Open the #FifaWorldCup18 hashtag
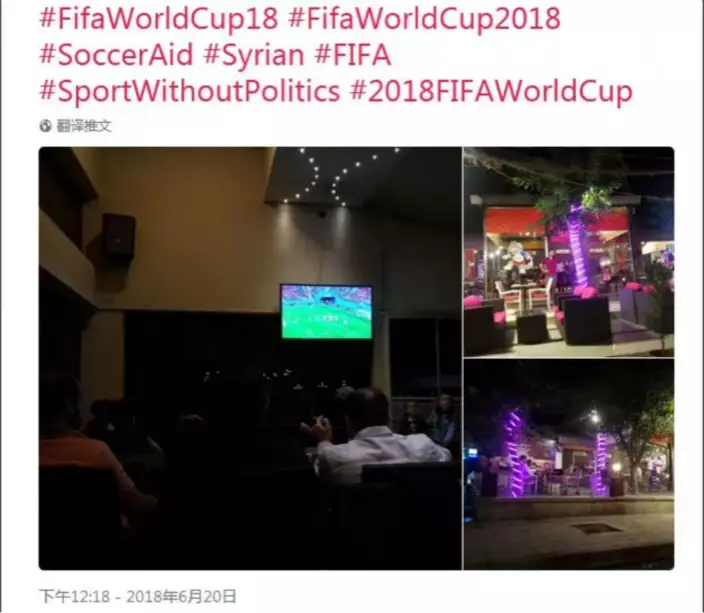The height and width of the screenshot is (613, 704). point(159,18)
